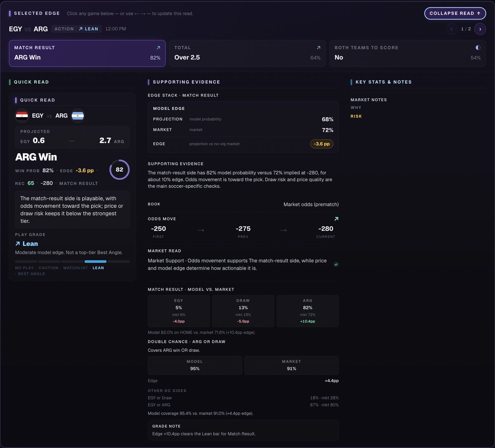Click the WHY label under Market Notes
Viewport: 495px width, 448px height.
[x=356, y=108]
